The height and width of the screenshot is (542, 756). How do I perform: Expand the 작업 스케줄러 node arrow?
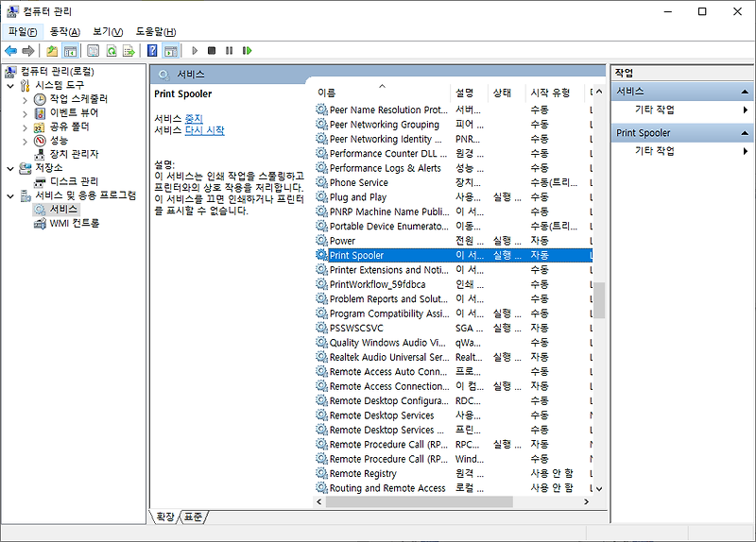pyautogui.click(x=26, y=100)
